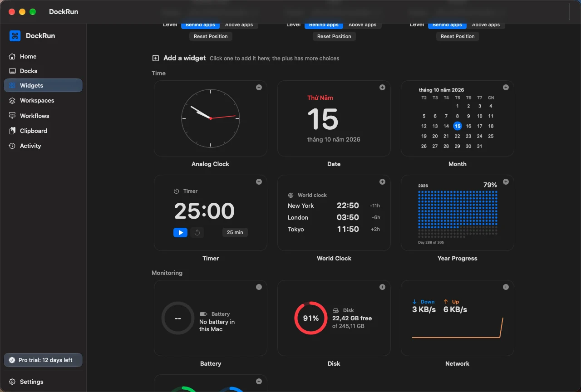Click the DockRun logo in the sidebar

pos(15,36)
